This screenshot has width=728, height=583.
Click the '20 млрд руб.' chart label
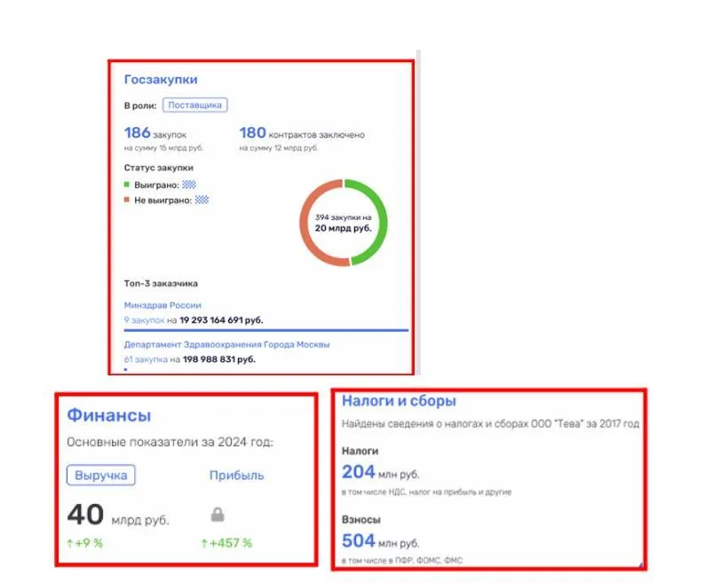tap(343, 228)
